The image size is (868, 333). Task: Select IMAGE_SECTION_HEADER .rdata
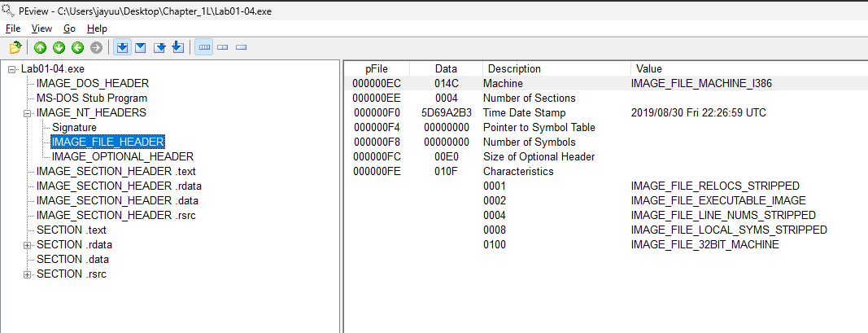coord(119,186)
